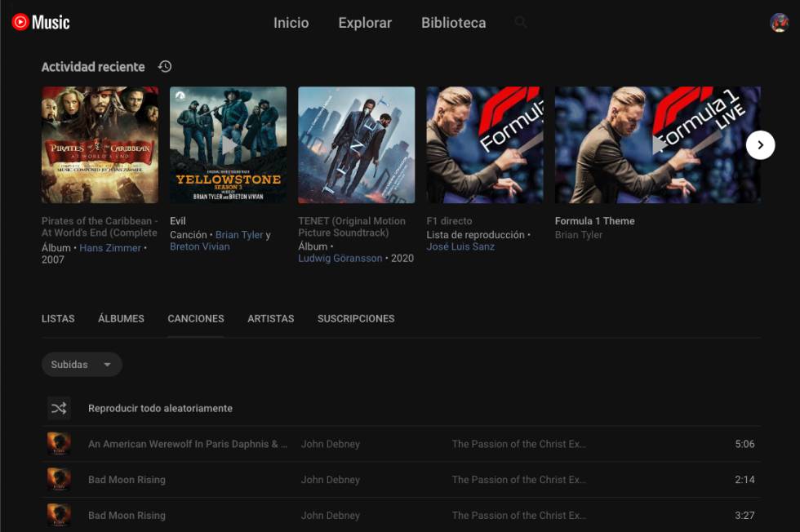The image size is (800, 532).
Task: Click John Debney in the 2:14 row
Action: coord(331,480)
